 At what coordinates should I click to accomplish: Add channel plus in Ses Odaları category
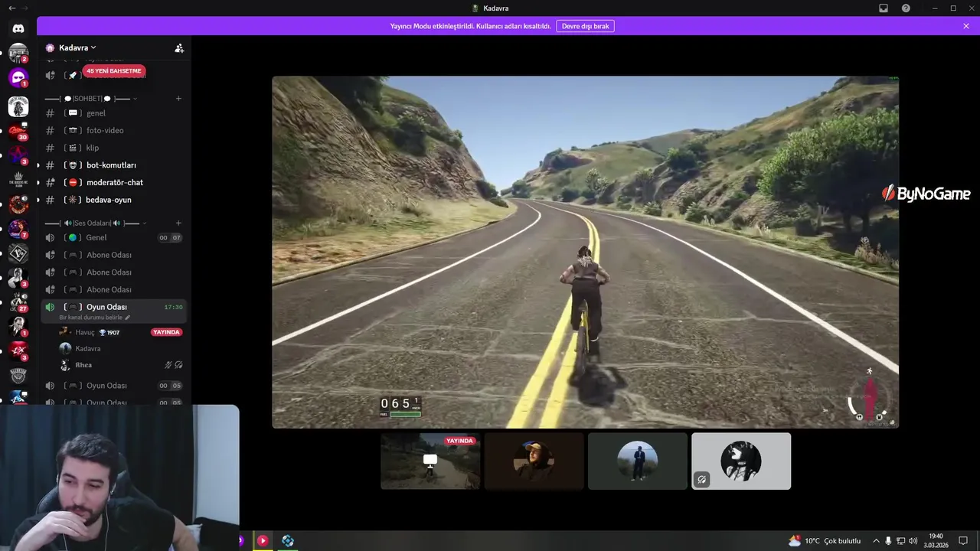[178, 223]
